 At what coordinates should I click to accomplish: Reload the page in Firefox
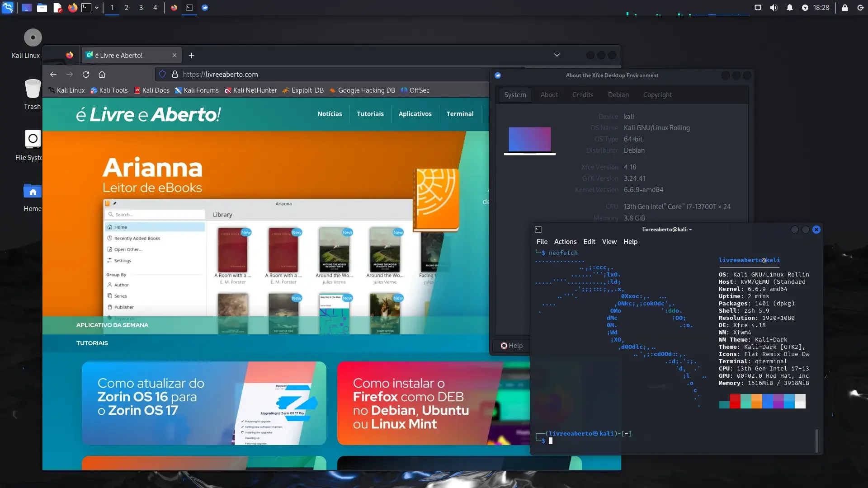86,75
